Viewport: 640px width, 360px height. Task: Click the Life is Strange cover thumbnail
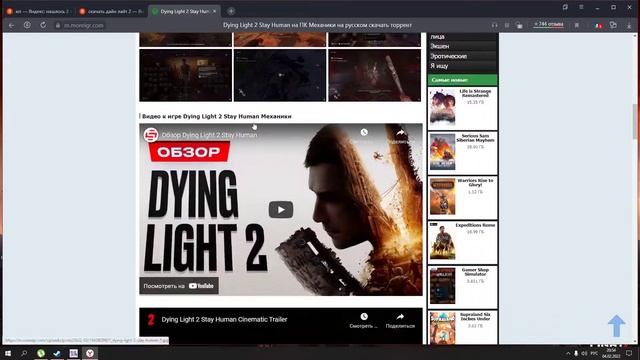tap(442, 107)
